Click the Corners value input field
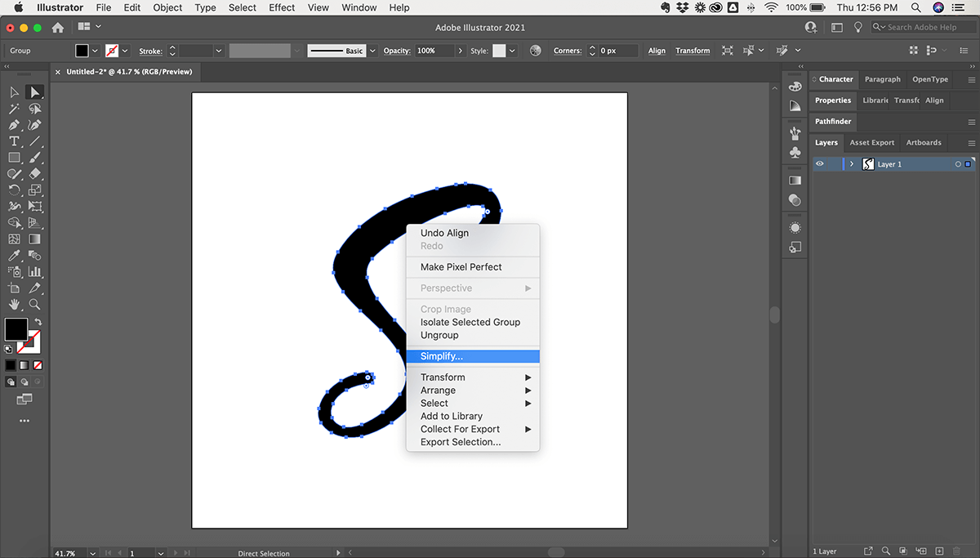Screen dimensions: 980x558 pyautogui.click(x=619, y=51)
